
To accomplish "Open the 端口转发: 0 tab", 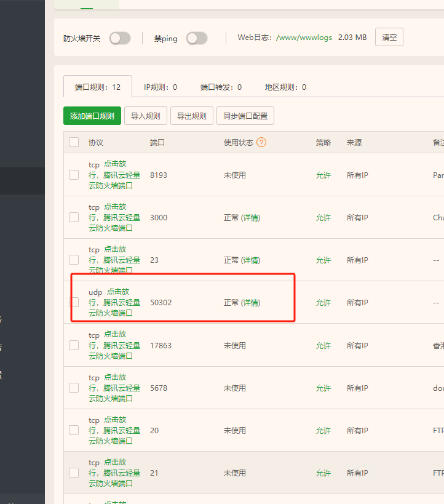I will [x=221, y=87].
